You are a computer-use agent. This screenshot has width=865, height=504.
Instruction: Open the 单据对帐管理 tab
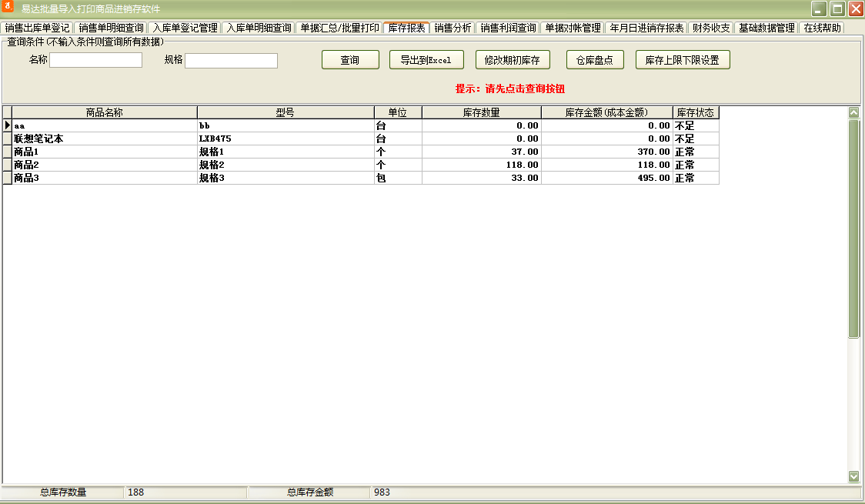pyautogui.click(x=573, y=28)
